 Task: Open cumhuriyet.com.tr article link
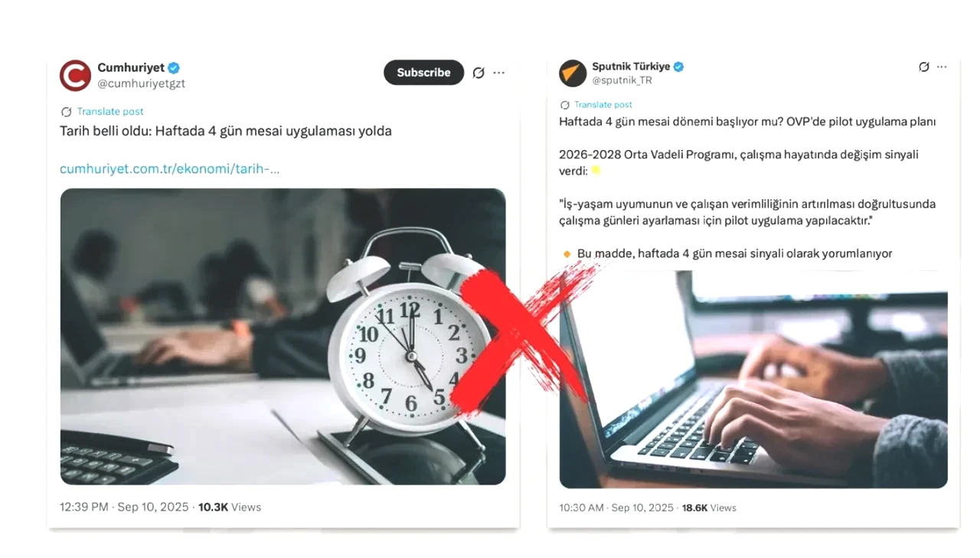[x=169, y=169]
